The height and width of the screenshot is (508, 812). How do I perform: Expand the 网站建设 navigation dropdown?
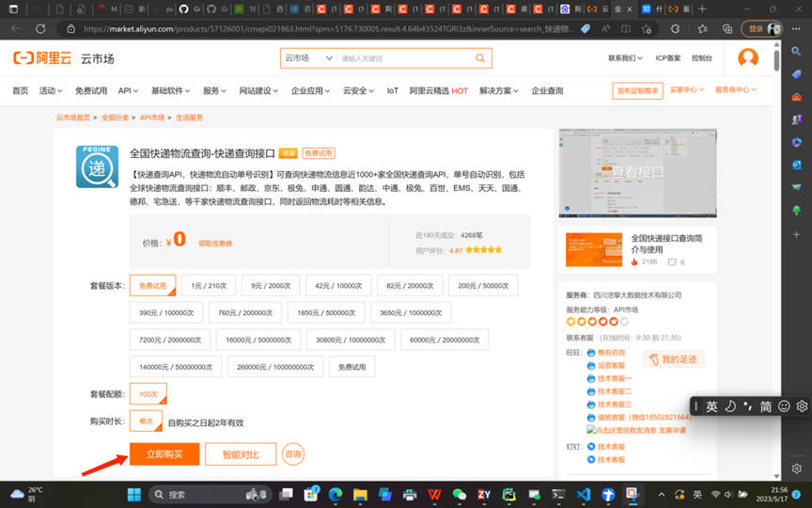coord(258,90)
